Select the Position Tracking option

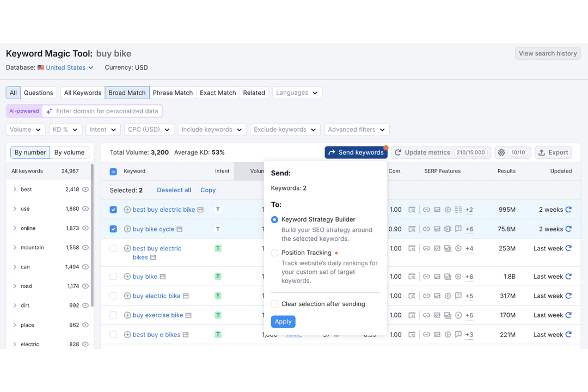pyautogui.click(x=274, y=253)
